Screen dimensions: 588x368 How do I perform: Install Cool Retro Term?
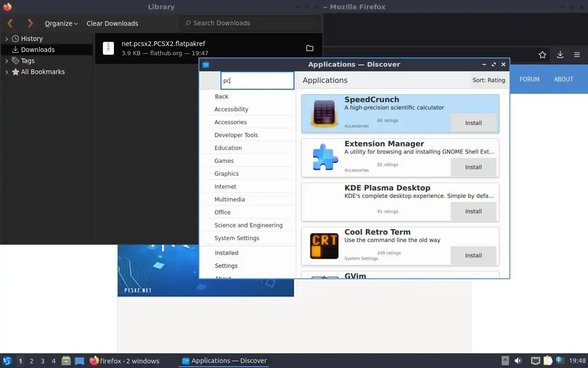473,255
